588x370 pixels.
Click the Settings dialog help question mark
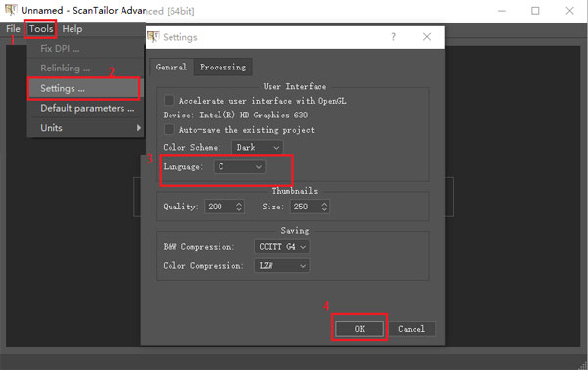point(393,36)
